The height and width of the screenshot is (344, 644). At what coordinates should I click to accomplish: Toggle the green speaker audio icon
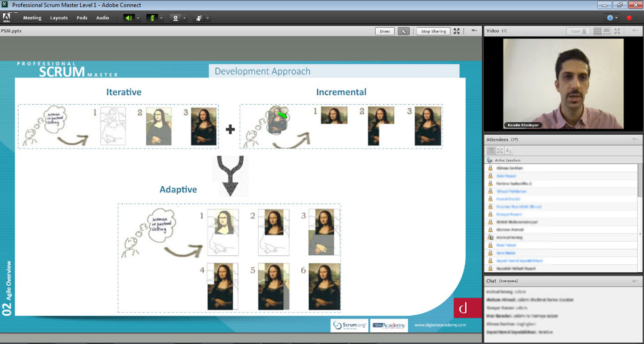pos(129,18)
